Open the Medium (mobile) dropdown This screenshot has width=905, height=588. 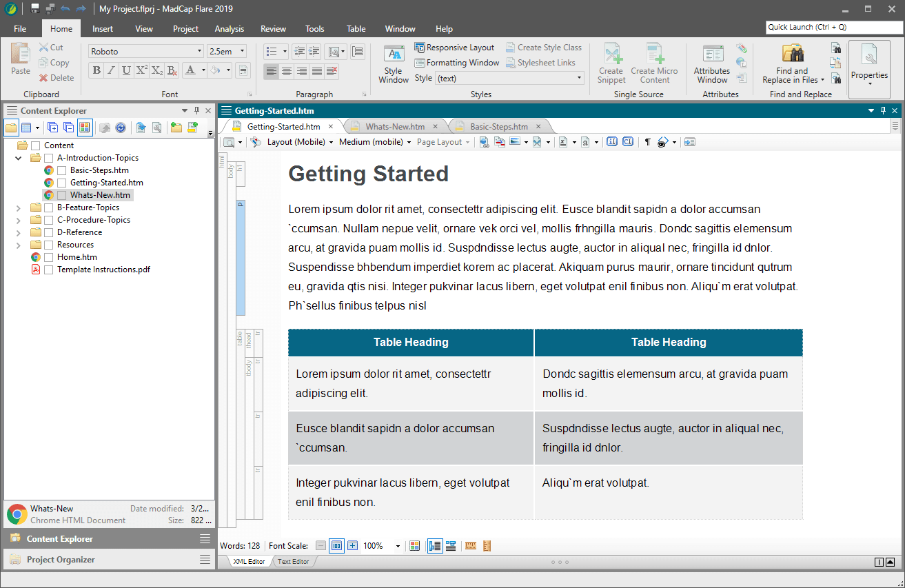[376, 142]
